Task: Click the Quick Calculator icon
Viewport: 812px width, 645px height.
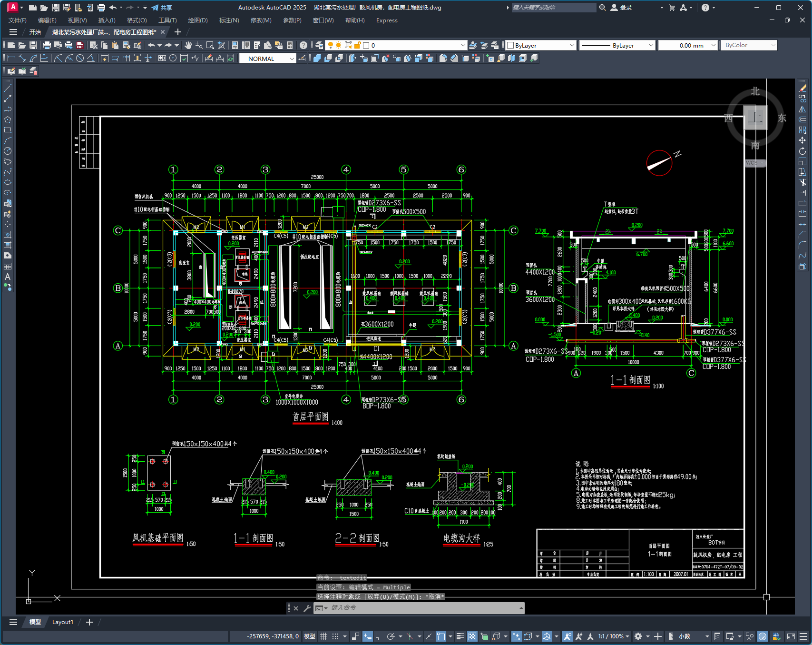Action: pos(290,45)
